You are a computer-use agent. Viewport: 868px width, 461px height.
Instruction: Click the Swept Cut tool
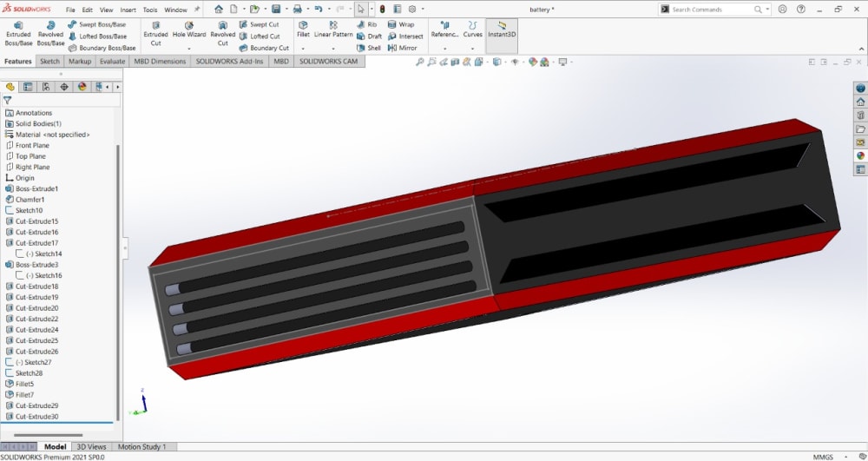(259, 24)
